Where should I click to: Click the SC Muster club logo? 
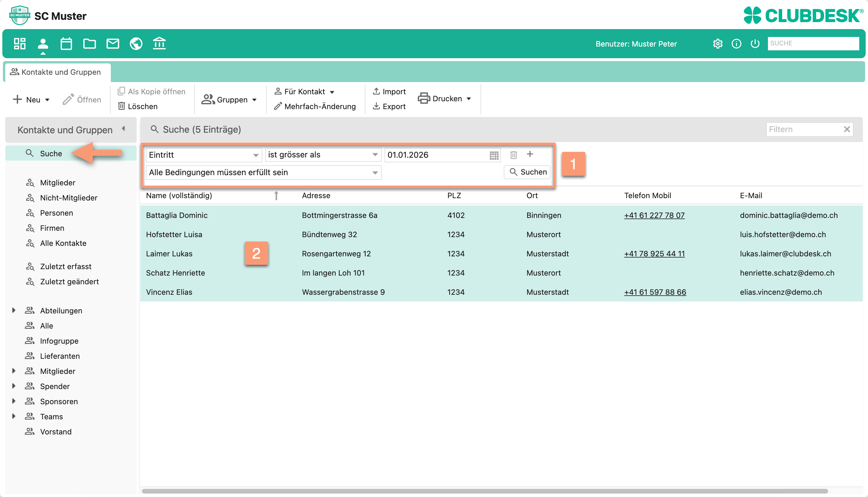[x=20, y=15]
